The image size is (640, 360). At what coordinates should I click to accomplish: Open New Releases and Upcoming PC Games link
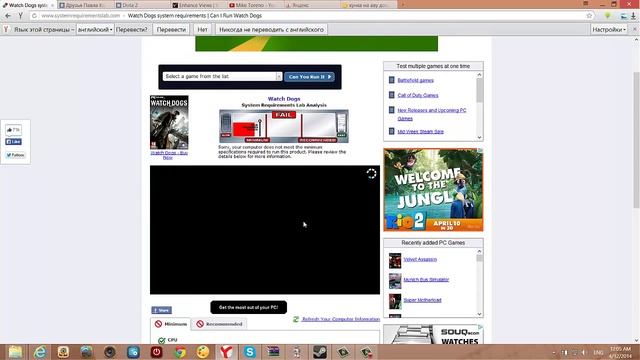431,114
